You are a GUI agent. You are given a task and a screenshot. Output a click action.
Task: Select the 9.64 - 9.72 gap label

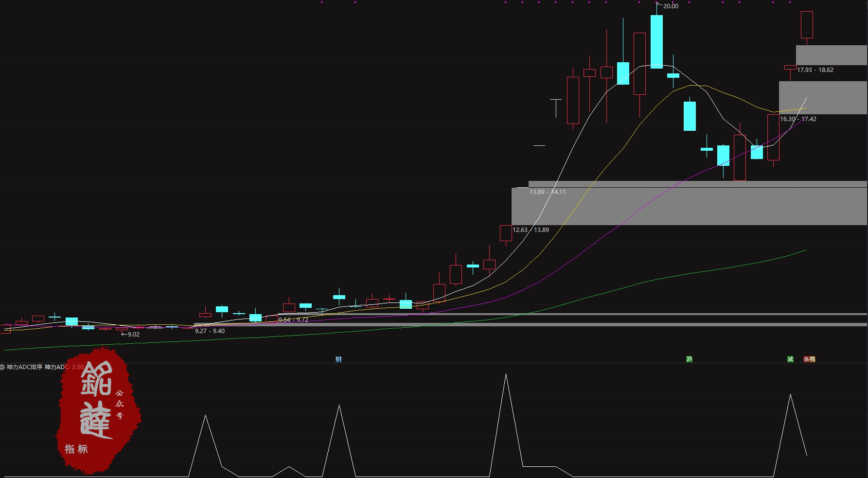293,320
